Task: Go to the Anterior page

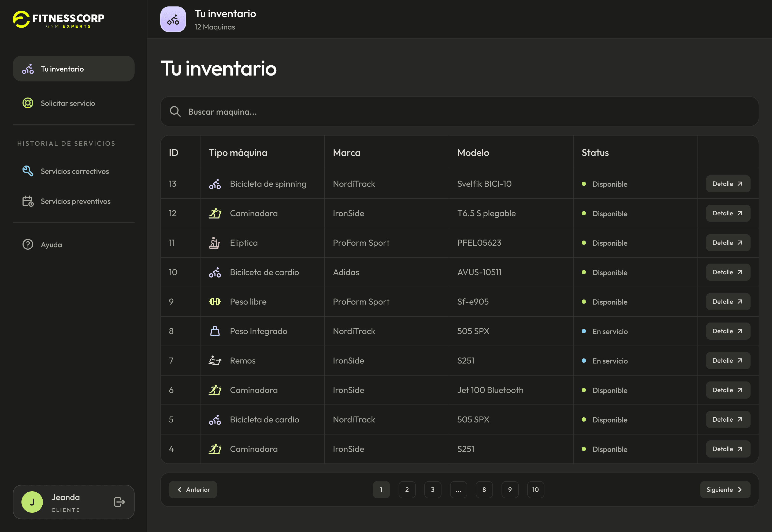Action: click(x=193, y=490)
